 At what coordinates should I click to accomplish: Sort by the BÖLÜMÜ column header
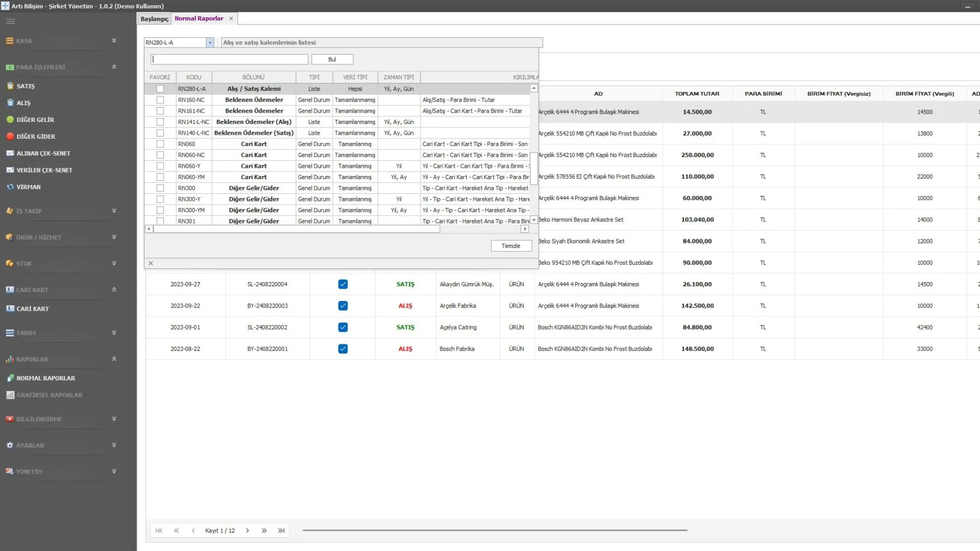pyautogui.click(x=254, y=78)
